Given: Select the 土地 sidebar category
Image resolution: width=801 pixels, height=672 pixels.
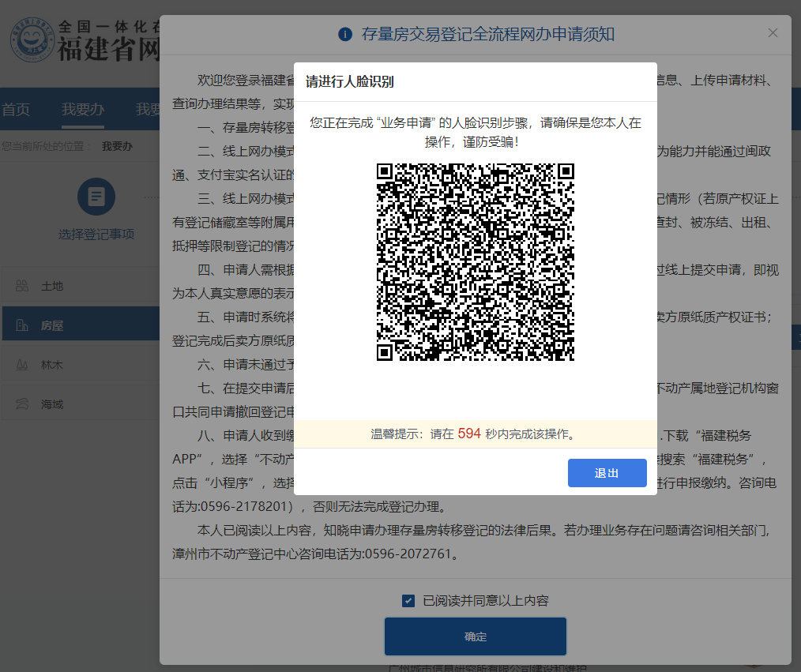Looking at the screenshot, I should coord(81,286).
